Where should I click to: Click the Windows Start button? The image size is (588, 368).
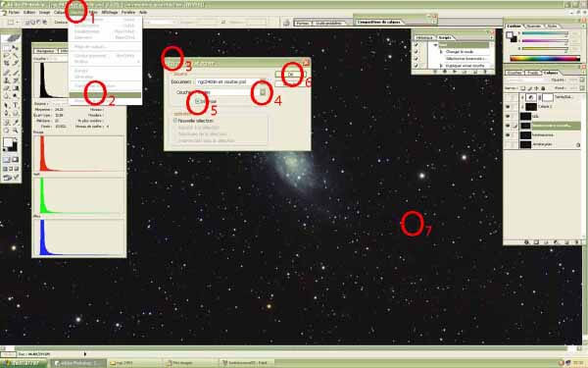pyautogui.click(x=24, y=363)
